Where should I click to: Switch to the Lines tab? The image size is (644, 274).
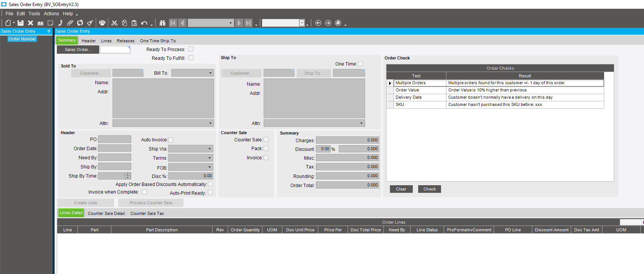106,41
